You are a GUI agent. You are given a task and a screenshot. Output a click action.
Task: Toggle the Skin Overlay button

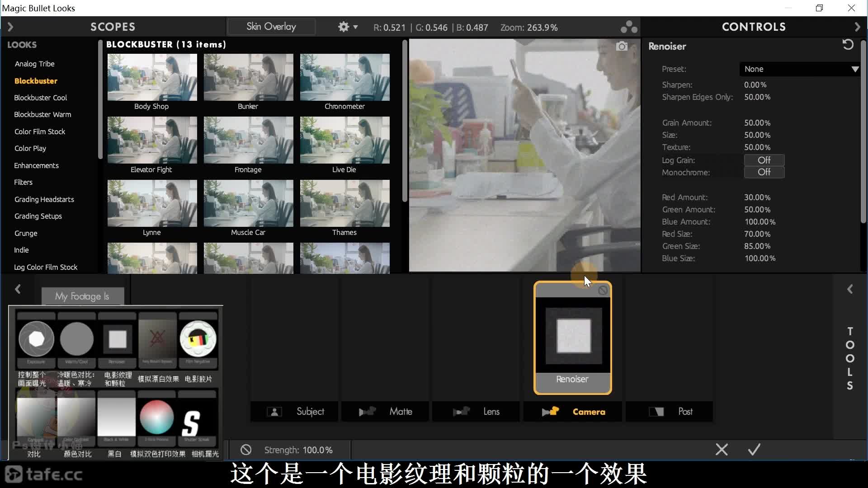tap(271, 27)
